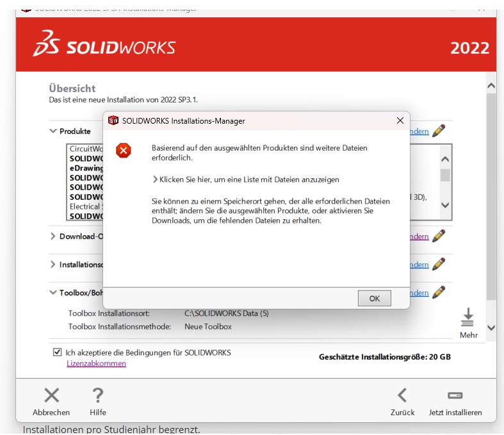Click Geschätzte Installationsgröße: 20 GB text
This screenshot has width=504, height=435.
coord(385,357)
